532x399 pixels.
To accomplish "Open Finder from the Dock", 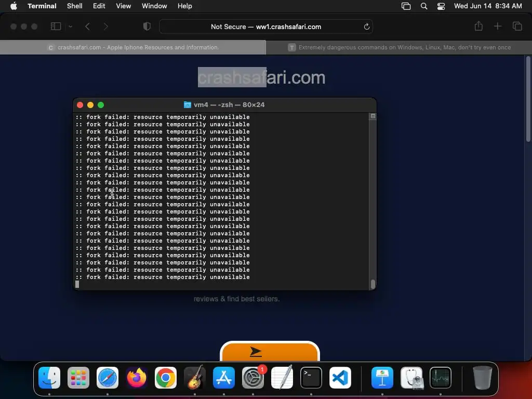I will point(49,378).
